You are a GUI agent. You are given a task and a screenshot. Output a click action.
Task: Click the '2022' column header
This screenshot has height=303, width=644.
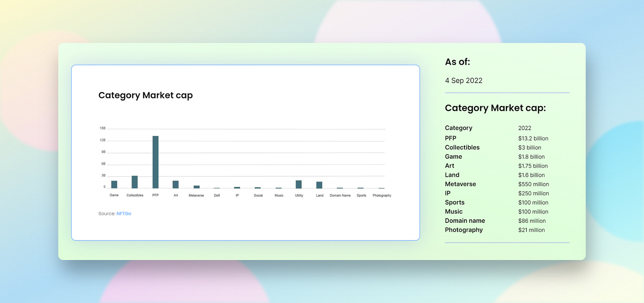(x=525, y=128)
